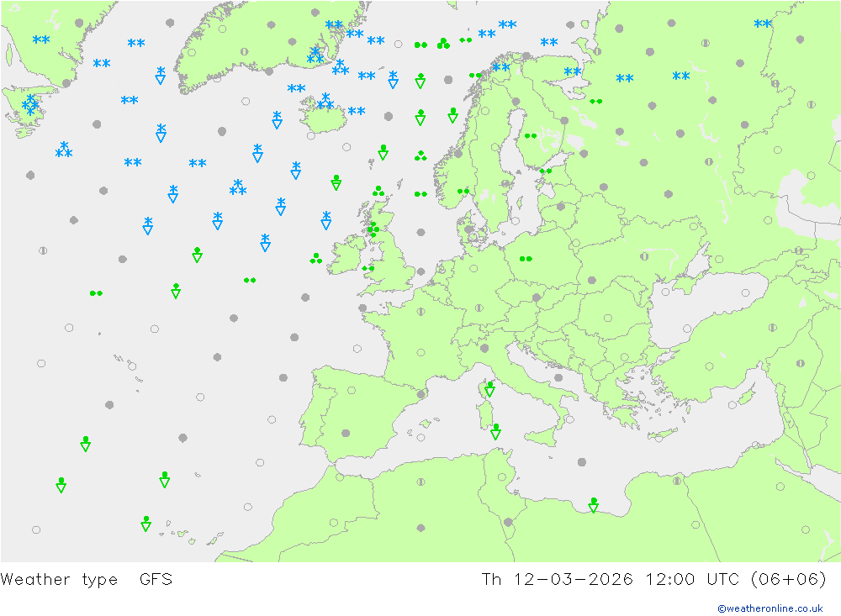
Task: Select the half-filled cloud circle over Germany
Action: (x=479, y=308)
